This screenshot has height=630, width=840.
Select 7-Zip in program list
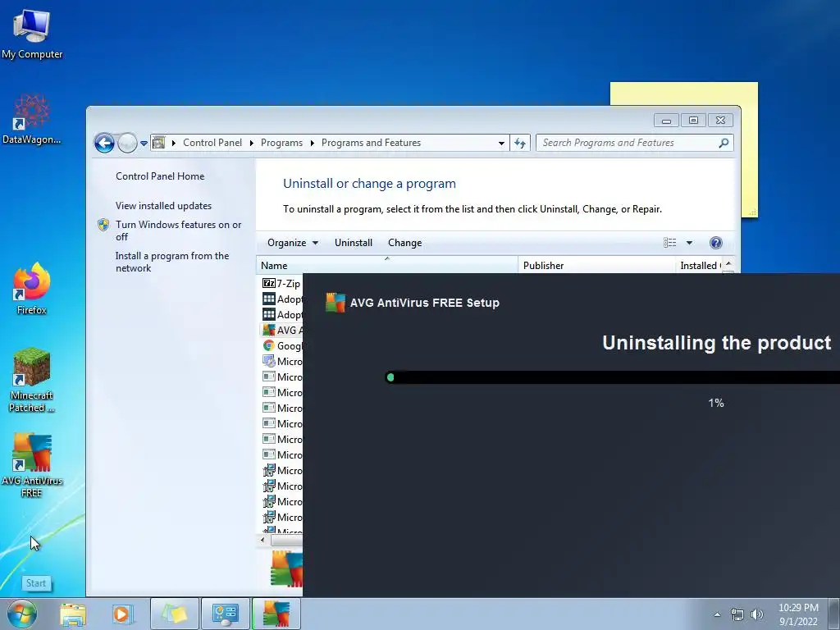[x=281, y=283]
